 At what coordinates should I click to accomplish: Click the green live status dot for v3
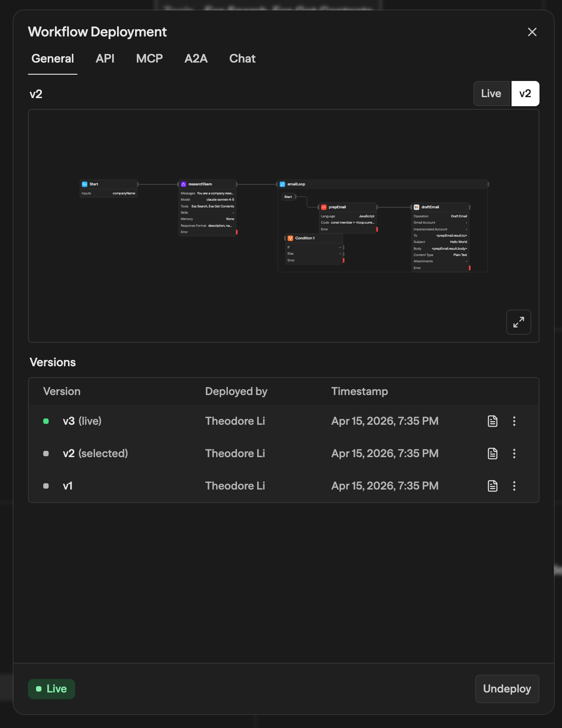pos(46,421)
